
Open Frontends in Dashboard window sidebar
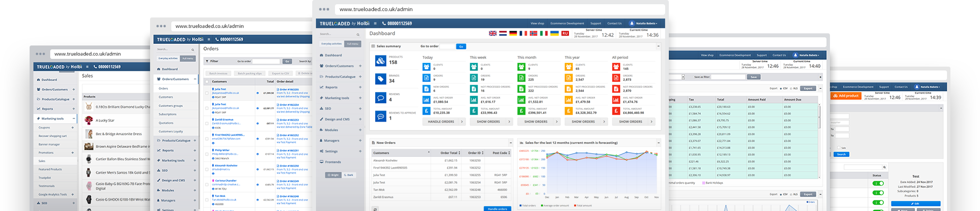(x=333, y=162)
